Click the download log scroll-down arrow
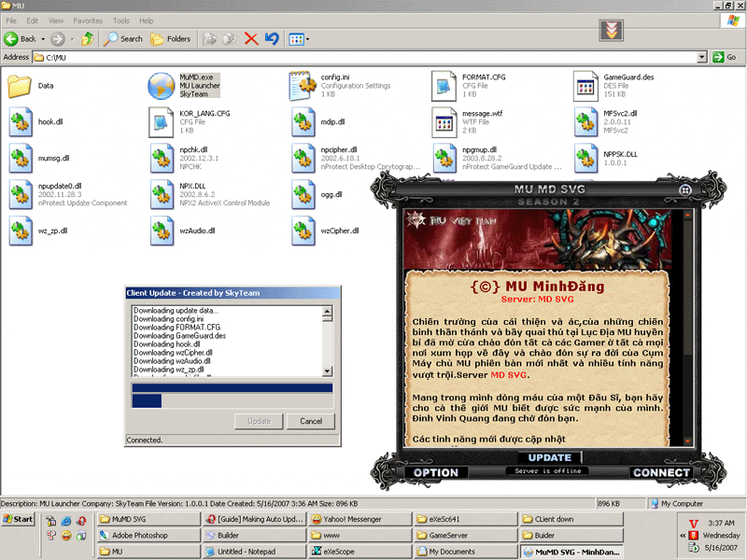 (328, 371)
